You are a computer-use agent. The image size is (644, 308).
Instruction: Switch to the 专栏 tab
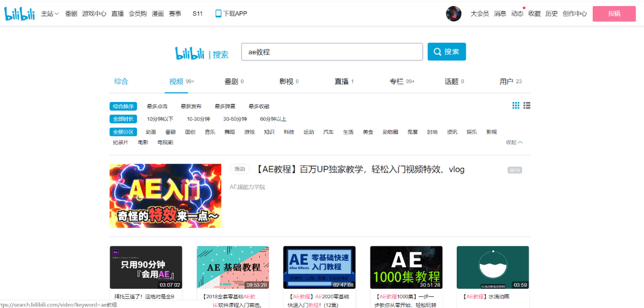396,82
